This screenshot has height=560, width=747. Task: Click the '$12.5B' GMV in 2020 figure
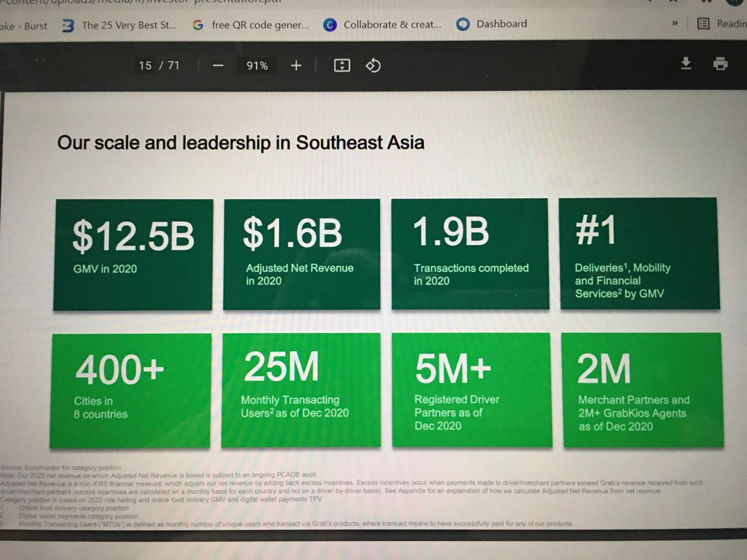(134, 236)
